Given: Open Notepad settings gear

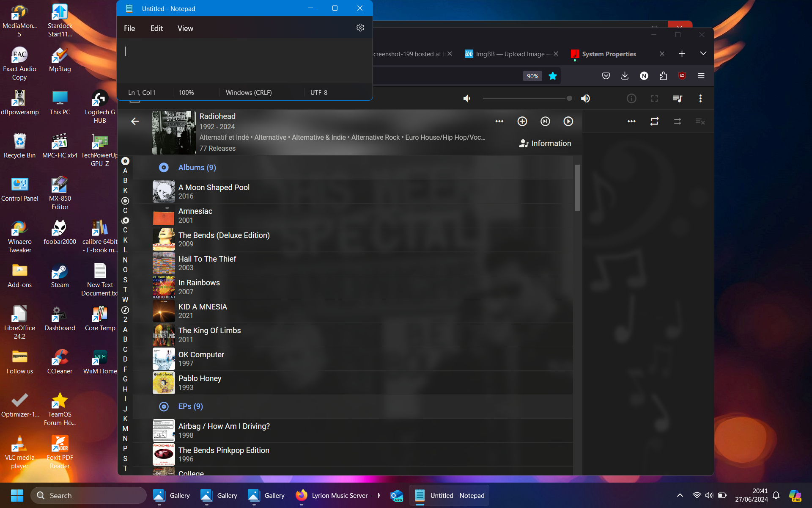Looking at the screenshot, I should point(360,28).
